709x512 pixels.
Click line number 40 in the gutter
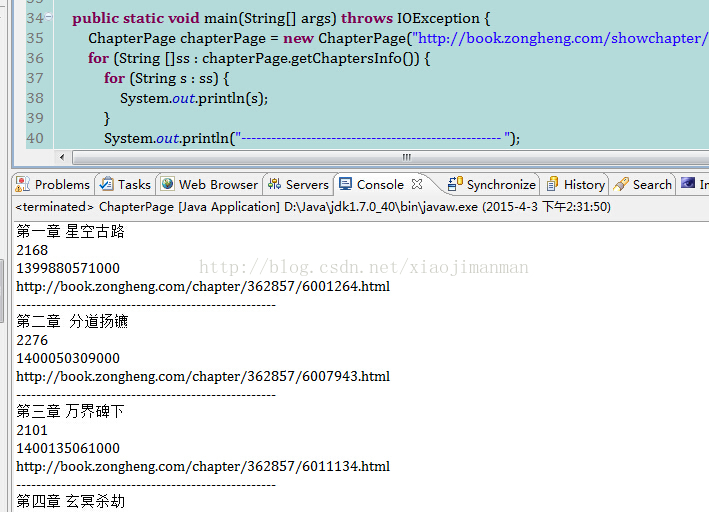coord(35,138)
